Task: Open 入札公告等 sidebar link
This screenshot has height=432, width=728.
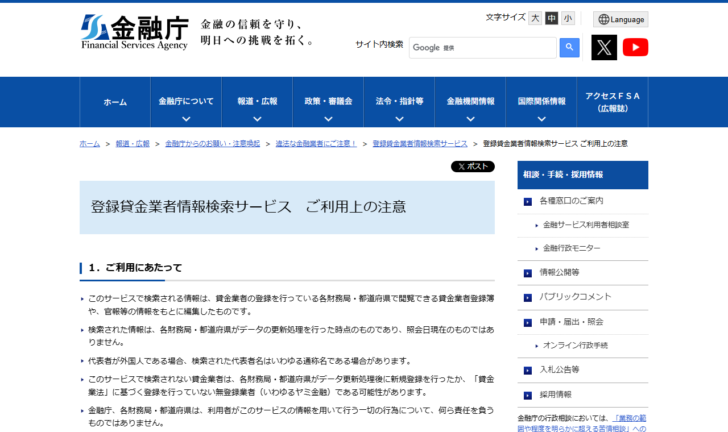Action: pos(559,370)
